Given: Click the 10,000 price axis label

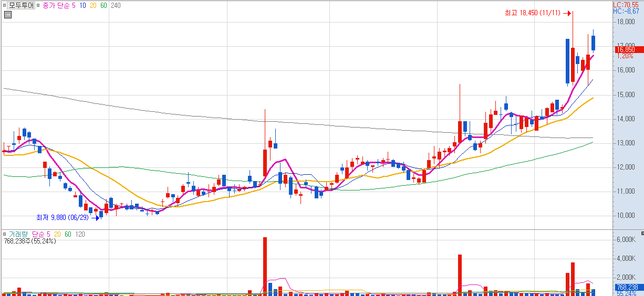Looking at the screenshot, I should pos(626,216).
